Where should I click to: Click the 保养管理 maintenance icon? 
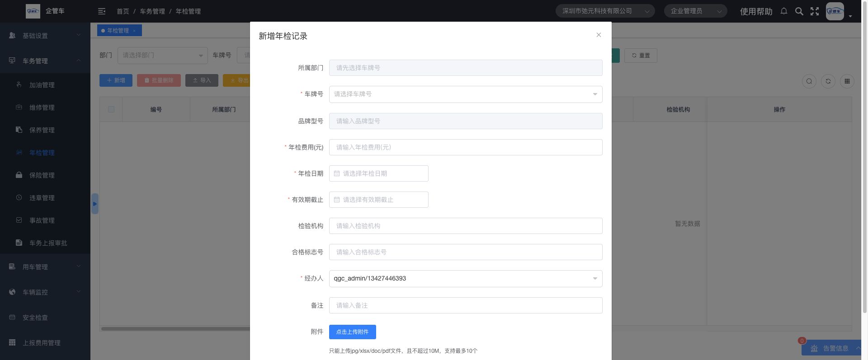pos(19,130)
